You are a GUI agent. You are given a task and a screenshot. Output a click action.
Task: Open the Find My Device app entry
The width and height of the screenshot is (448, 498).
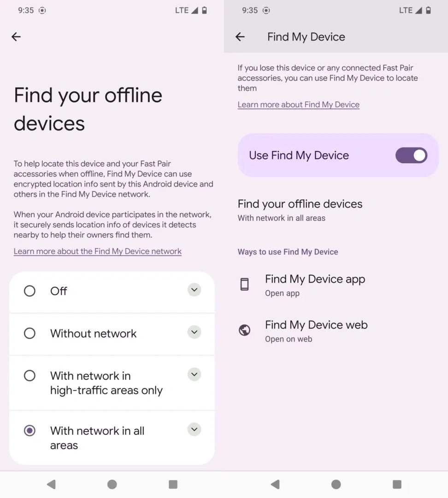pyautogui.click(x=336, y=285)
